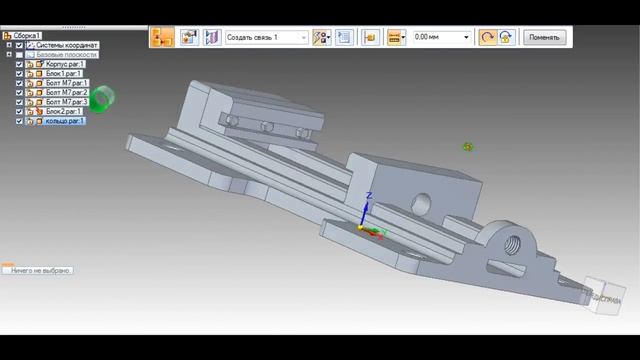Toggle visibility checkbox of Болт М7.par:3
Image resolution: width=640 pixels, height=360 pixels.
click(19, 102)
